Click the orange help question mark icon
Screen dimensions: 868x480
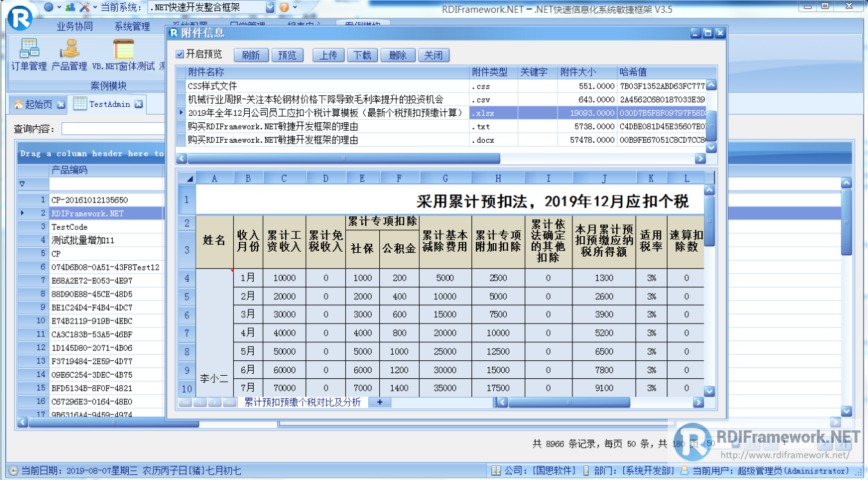coord(285,7)
